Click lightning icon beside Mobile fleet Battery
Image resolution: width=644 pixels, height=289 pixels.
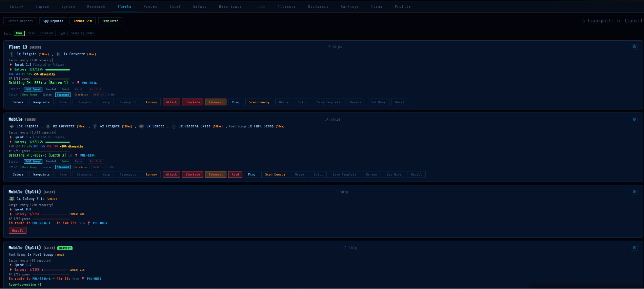11,142
